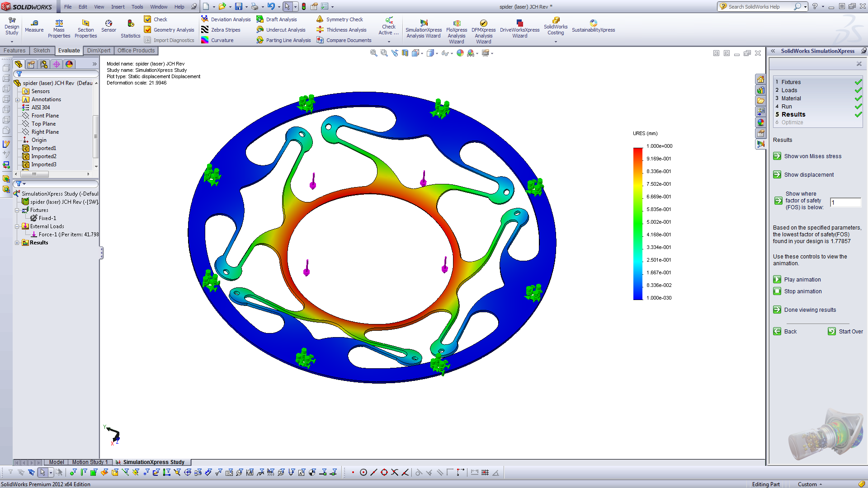This screenshot has height=488, width=868.
Task: Toggle Zebra Stripes display
Action: 221,30
